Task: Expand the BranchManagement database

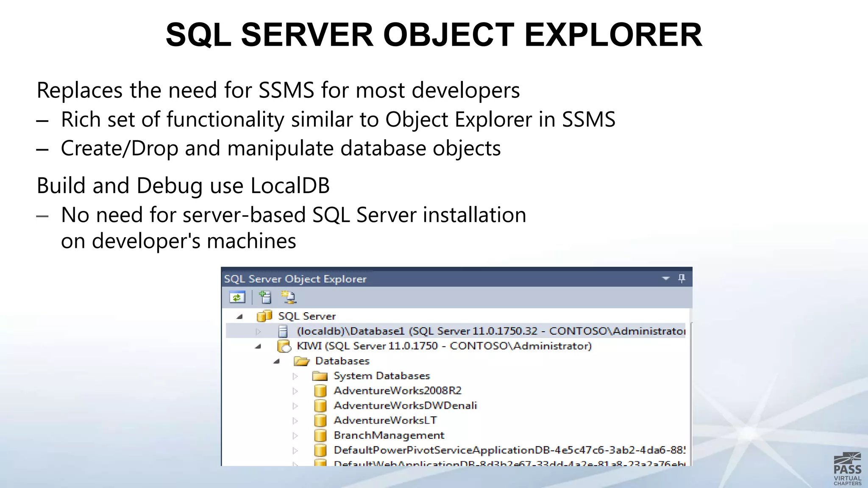Action: coord(295,435)
